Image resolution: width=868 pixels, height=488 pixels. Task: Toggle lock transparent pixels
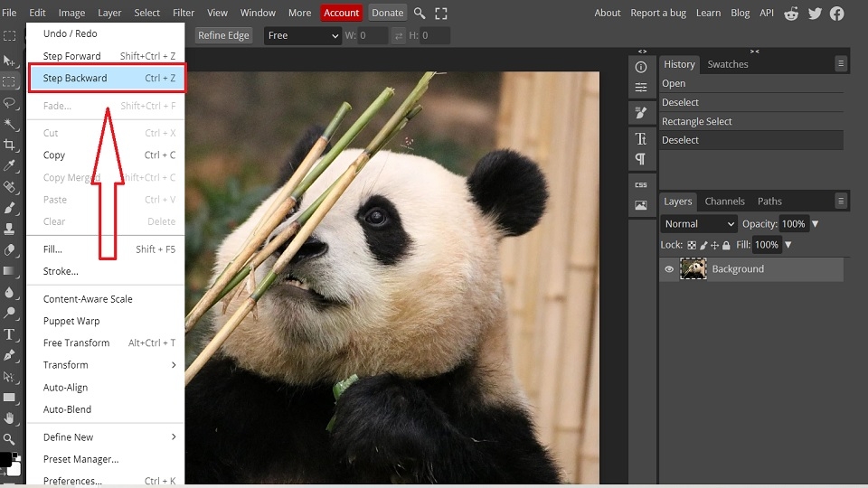click(x=692, y=245)
